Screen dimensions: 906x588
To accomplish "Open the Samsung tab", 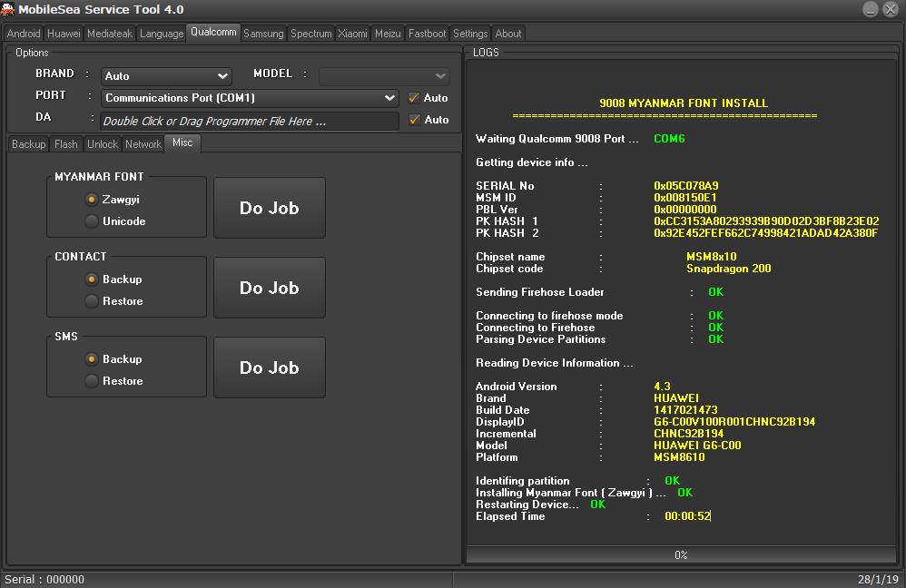I will click(263, 34).
